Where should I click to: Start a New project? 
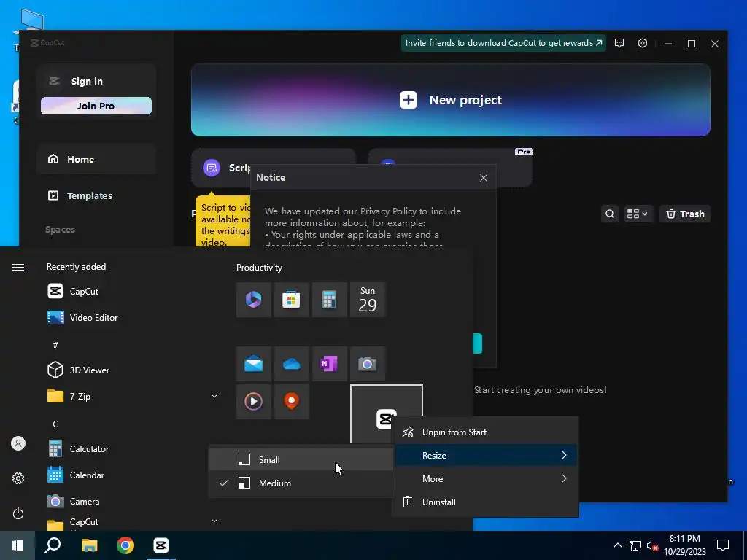[x=450, y=100]
